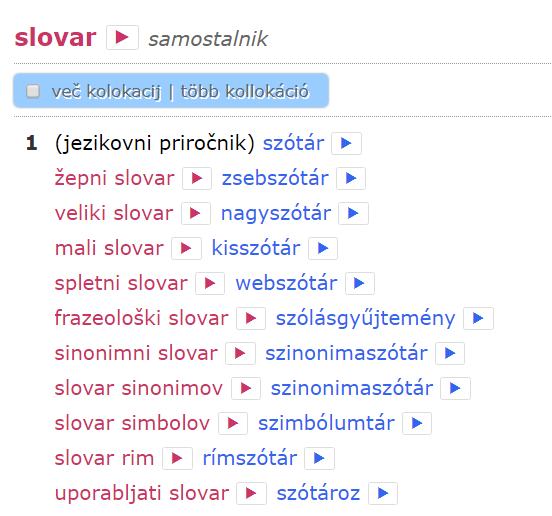The image size is (552, 516).
Task: Play Hungarian audio for webszótár
Action: [359, 283]
